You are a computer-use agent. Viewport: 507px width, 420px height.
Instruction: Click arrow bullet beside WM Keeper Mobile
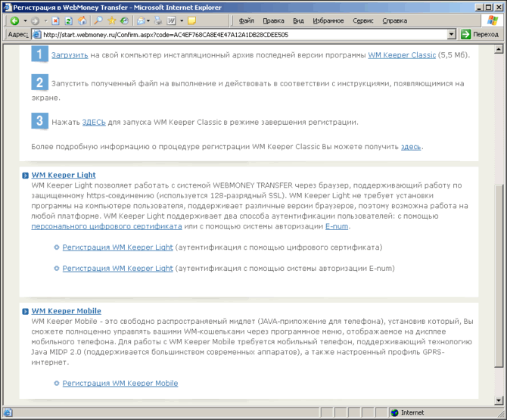pyautogui.click(x=25, y=311)
